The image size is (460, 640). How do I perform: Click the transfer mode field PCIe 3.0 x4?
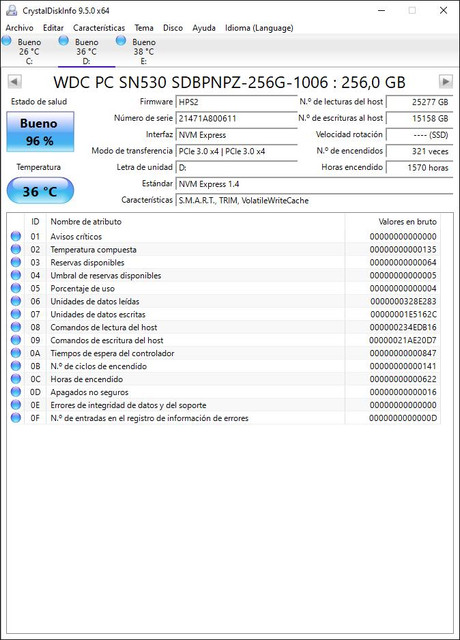(236, 151)
